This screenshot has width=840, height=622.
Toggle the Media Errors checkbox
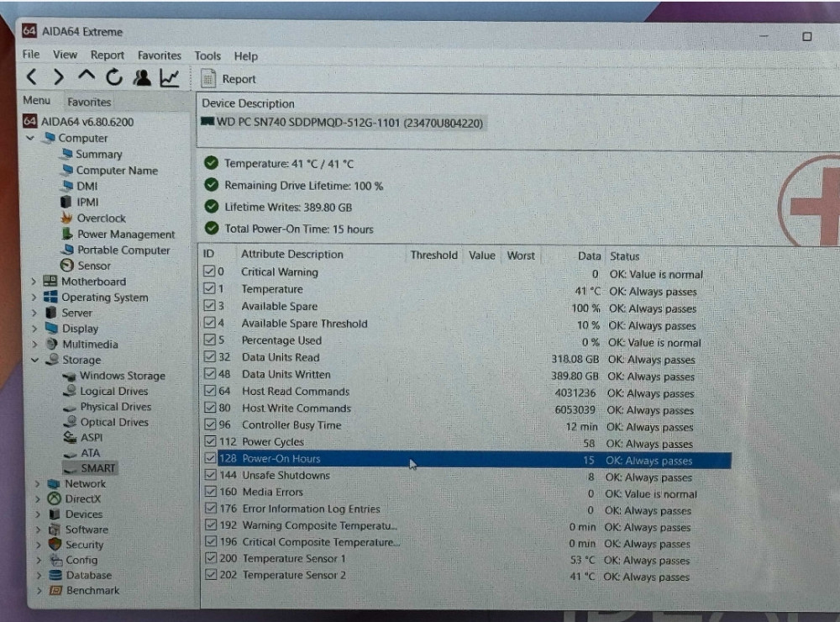point(210,492)
